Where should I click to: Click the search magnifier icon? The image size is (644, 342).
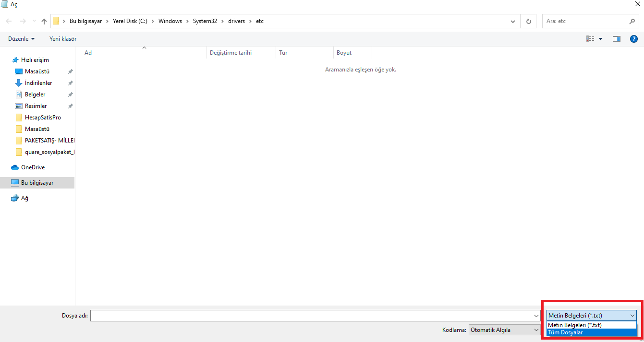click(x=632, y=22)
